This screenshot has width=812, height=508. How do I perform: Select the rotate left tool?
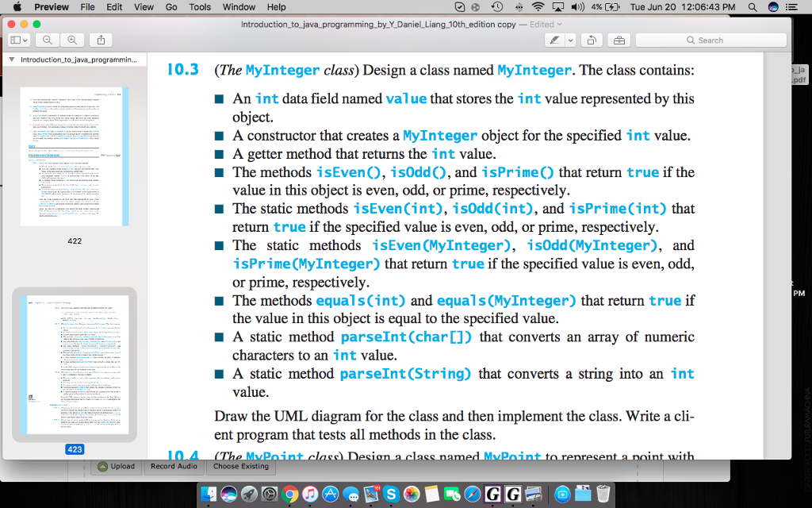pos(592,40)
